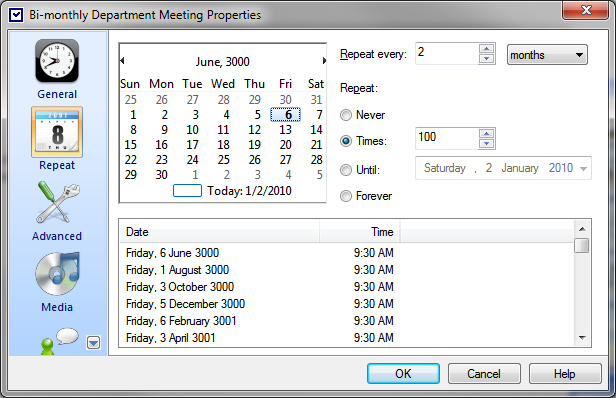616x398 pixels.
Task: Select June 30 in the calendar
Action: click(x=161, y=174)
